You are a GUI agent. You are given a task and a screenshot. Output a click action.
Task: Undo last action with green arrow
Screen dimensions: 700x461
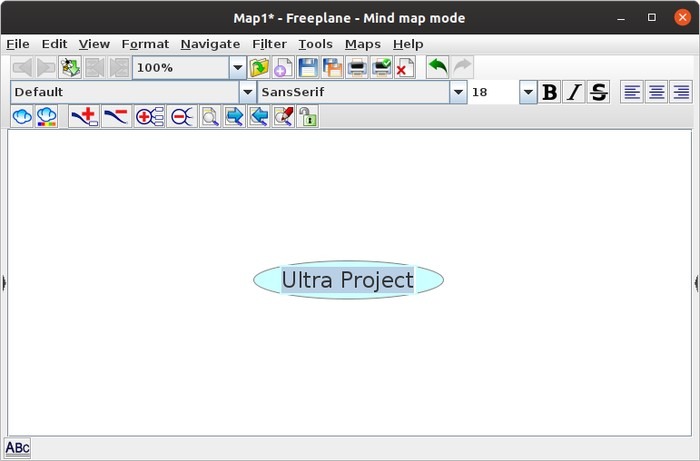click(438, 67)
